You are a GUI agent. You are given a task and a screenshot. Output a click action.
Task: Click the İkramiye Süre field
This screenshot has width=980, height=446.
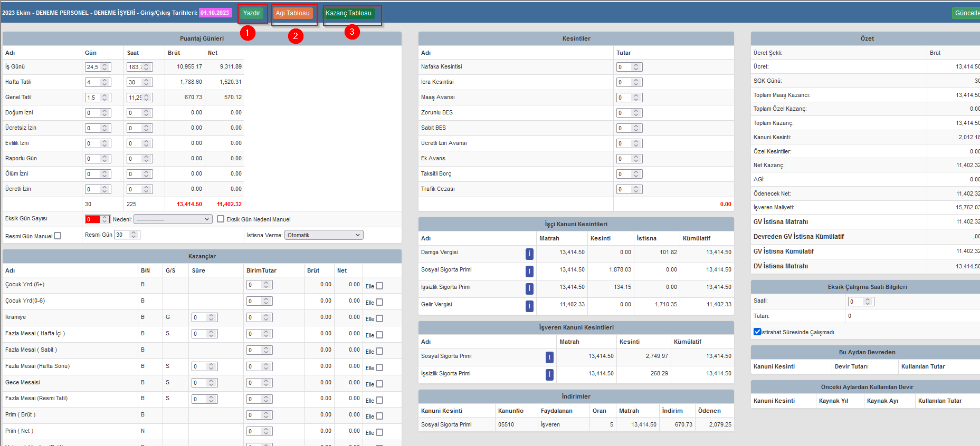(x=205, y=317)
